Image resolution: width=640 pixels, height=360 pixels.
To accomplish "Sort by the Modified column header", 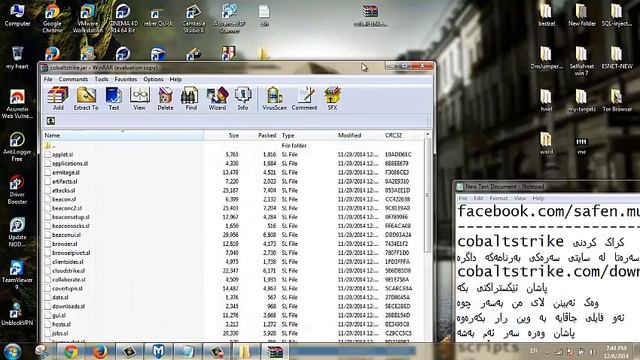I will pos(358,135).
